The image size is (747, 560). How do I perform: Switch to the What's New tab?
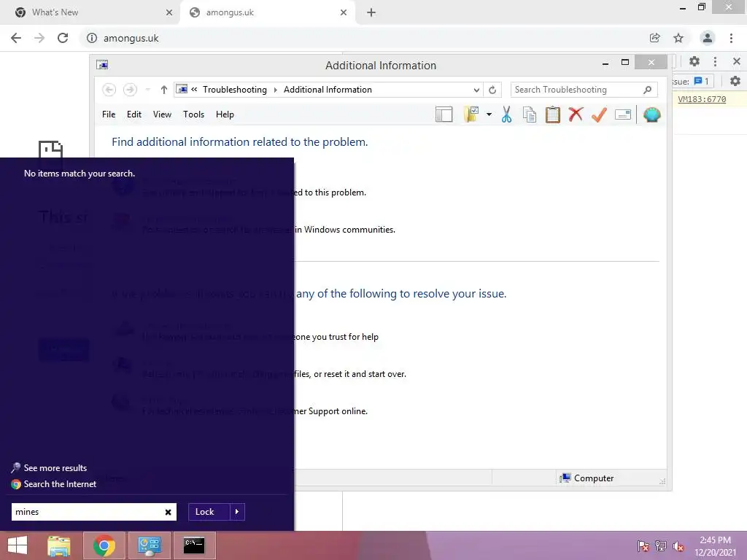pyautogui.click(x=90, y=12)
